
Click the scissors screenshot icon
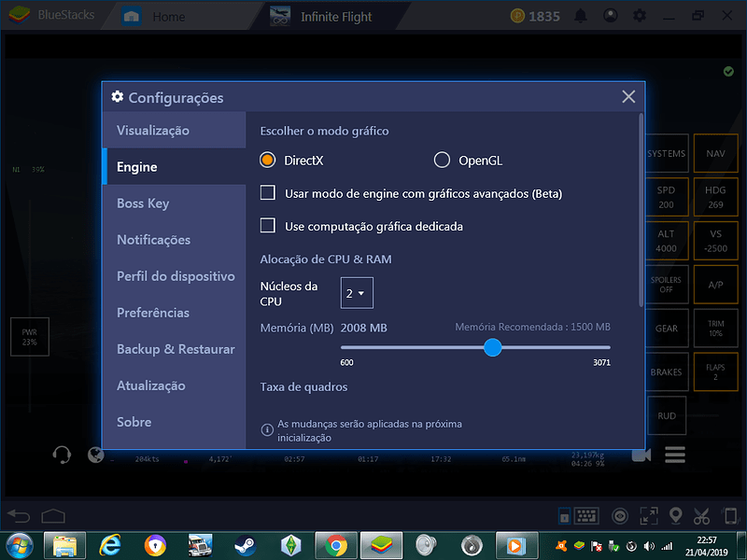coord(701,516)
